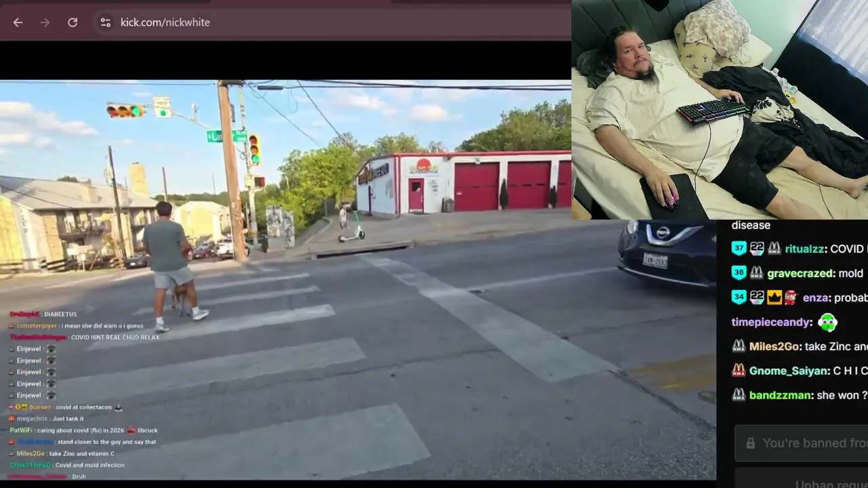Click the browser forward arrow

pyautogui.click(x=45, y=22)
